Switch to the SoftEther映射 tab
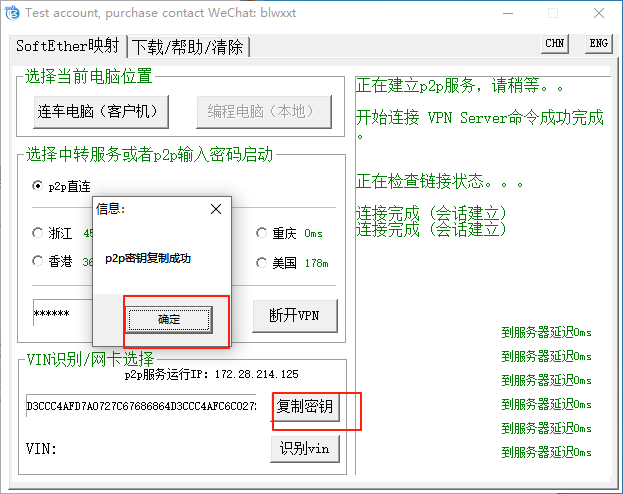This screenshot has height=494, width=623. 68,47
